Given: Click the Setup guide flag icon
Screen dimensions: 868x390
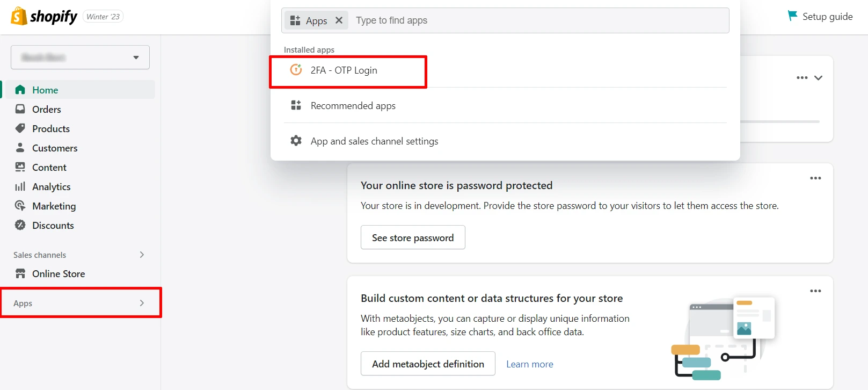Looking at the screenshot, I should click(792, 16).
